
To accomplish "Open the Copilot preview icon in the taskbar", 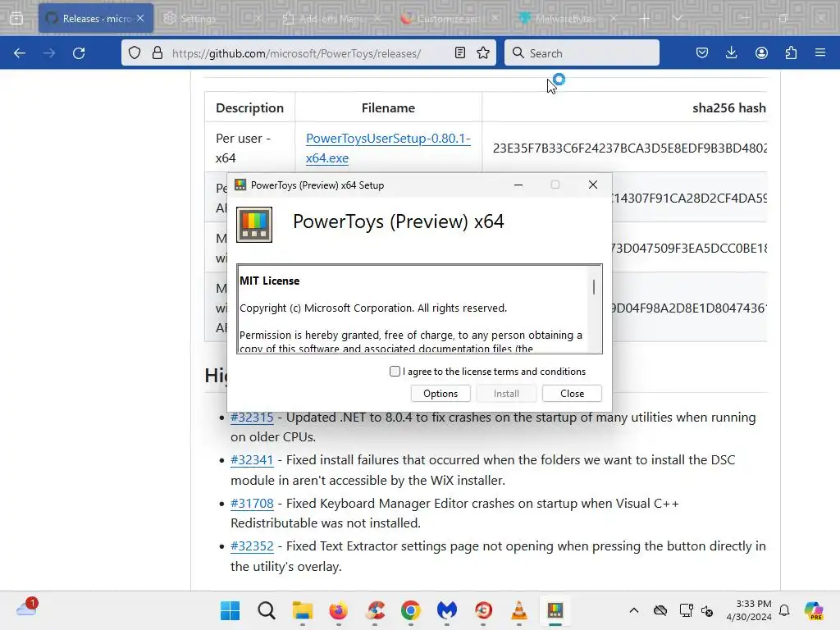I will click(814, 610).
